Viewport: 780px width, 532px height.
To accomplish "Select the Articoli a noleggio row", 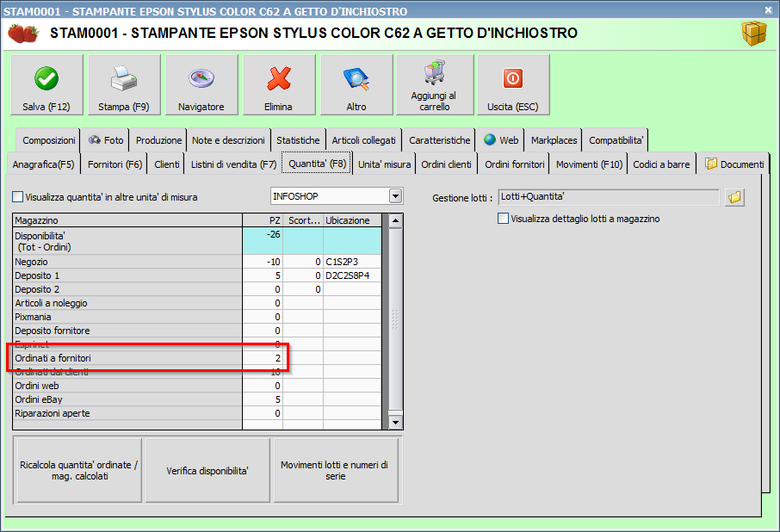I will pyautogui.click(x=197, y=303).
